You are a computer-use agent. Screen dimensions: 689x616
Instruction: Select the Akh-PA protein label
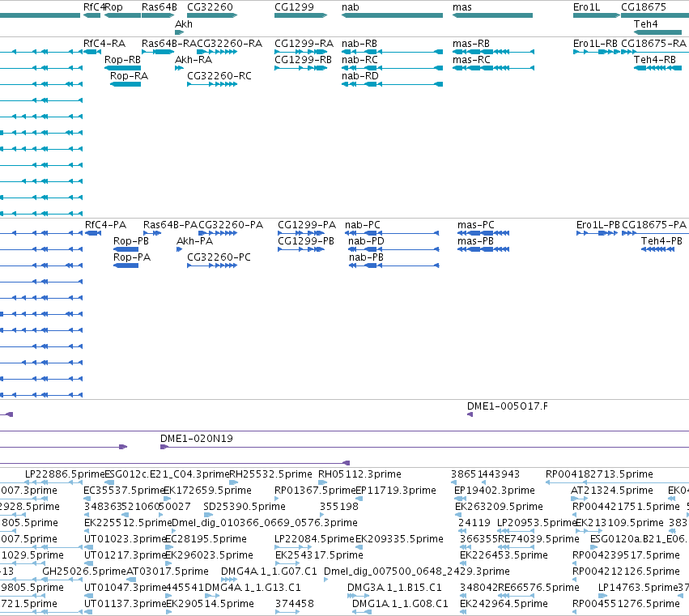[x=194, y=241]
